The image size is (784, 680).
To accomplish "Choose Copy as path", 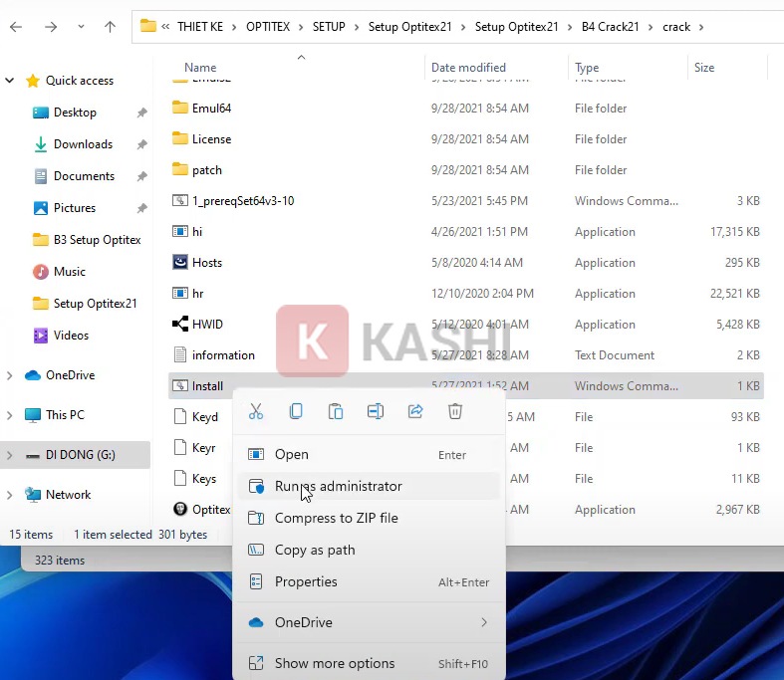I will click(x=369, y=551).
